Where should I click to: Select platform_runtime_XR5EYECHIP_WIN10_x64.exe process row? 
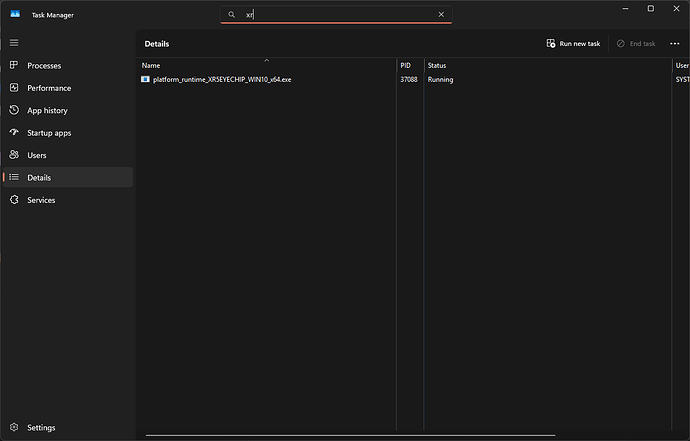click(413, 80)
